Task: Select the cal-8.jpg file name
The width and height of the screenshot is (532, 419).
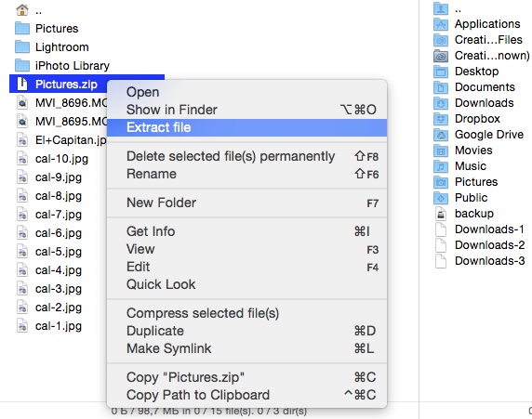Action: 59,196
